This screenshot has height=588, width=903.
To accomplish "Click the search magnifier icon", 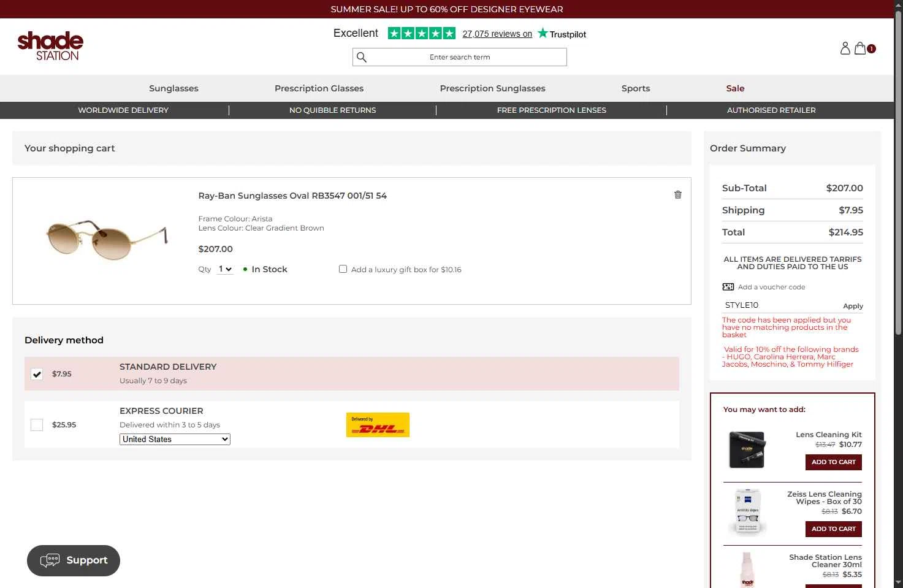I will point(362,57).
